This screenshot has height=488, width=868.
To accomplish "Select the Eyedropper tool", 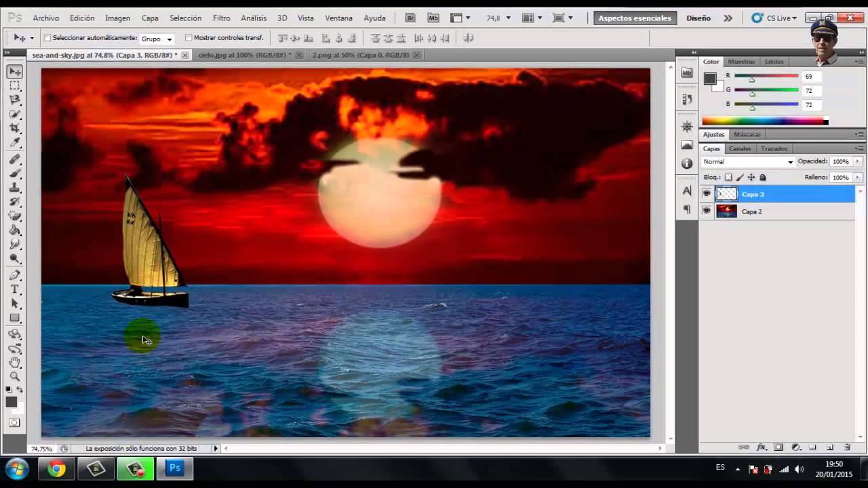I will [x=15, y=142].
